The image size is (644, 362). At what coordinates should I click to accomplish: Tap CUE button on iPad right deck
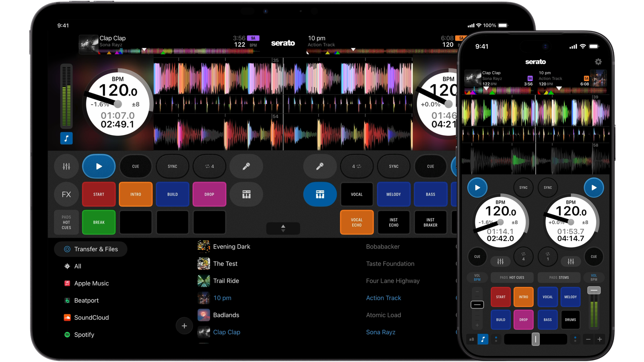[430, 166]
